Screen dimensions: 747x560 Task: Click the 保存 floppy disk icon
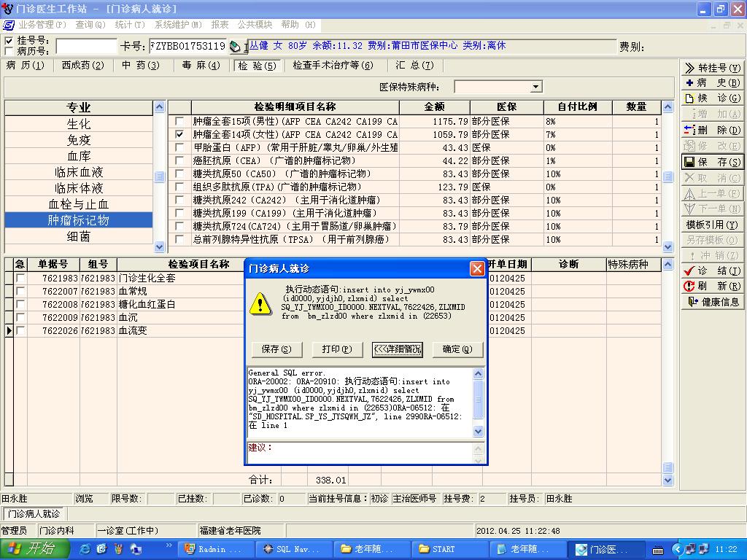pos(689,162)
